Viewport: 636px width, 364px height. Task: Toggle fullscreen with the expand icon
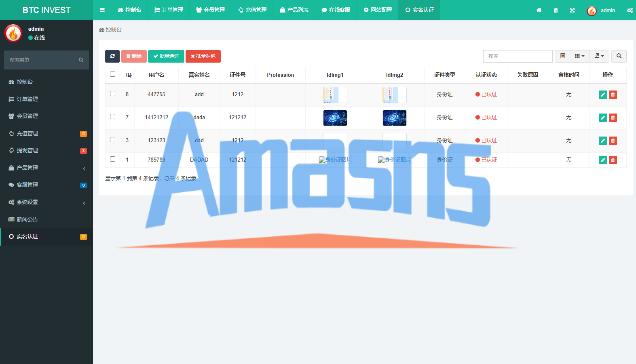point(572,10)
